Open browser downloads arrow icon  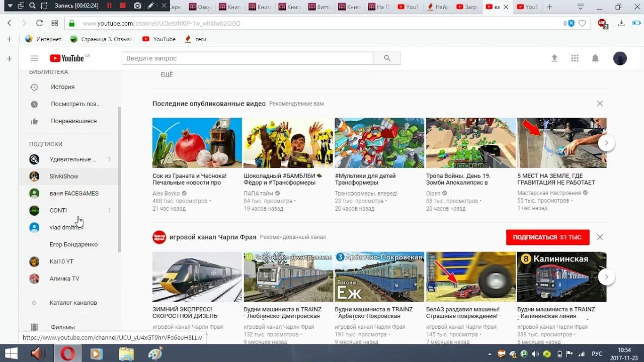[621, 23]
